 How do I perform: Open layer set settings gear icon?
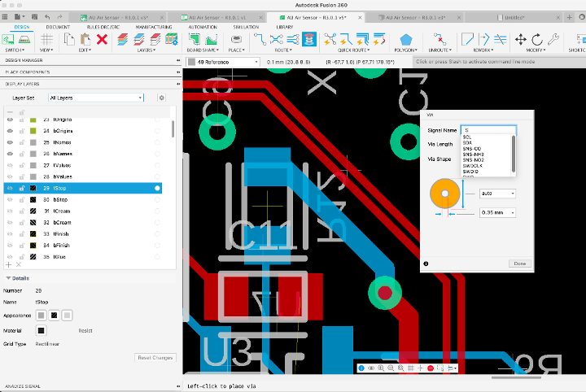161,98
